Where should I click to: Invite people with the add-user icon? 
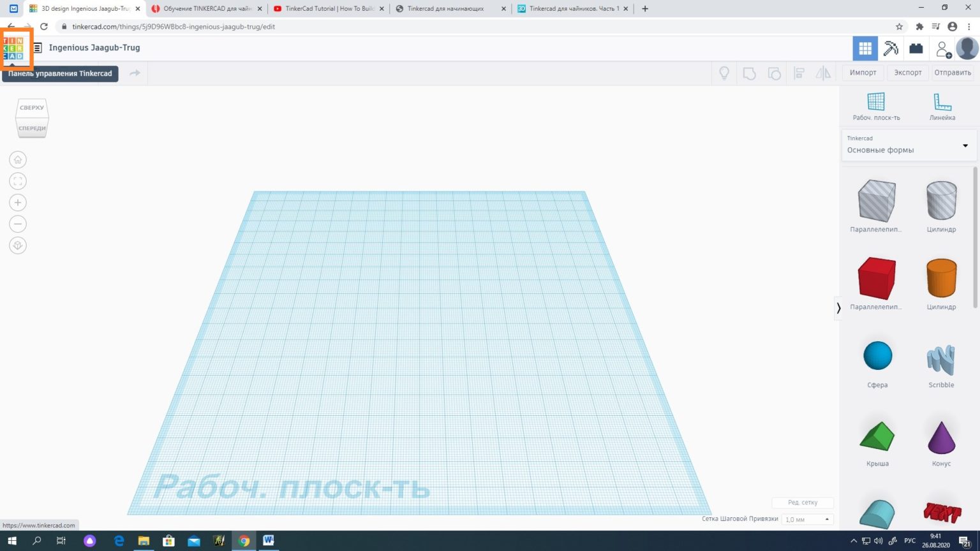click(x=942, y=48)
